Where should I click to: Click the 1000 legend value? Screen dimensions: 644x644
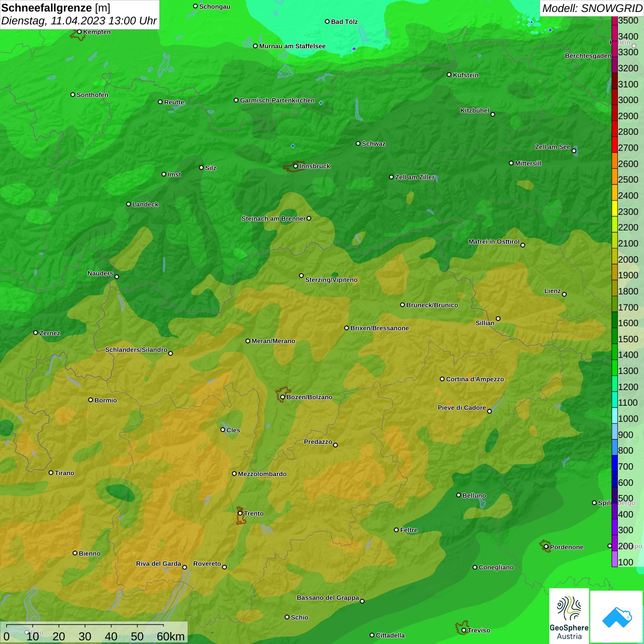tap(628, 419)
